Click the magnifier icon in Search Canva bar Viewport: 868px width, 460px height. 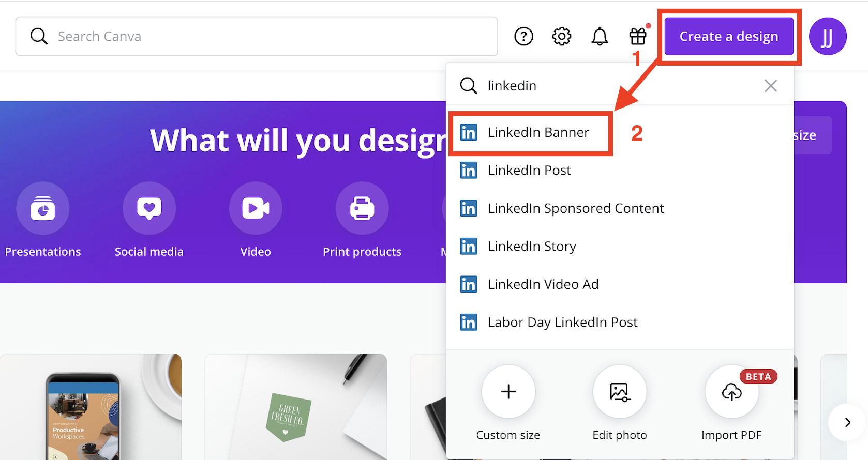[39, 36]
